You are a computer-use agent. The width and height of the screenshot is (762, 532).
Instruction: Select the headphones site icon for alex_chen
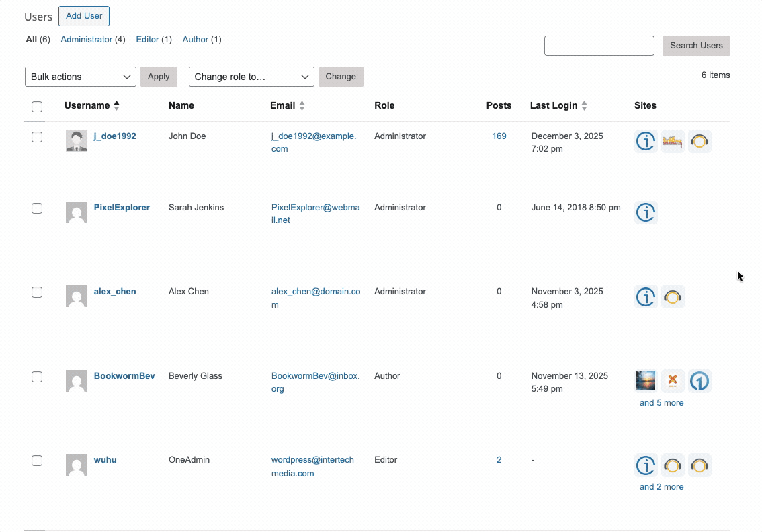coord(673,296)
